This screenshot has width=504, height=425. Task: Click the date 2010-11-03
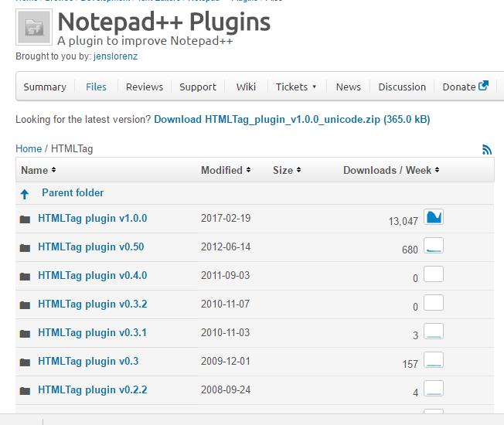click(225, 333)
